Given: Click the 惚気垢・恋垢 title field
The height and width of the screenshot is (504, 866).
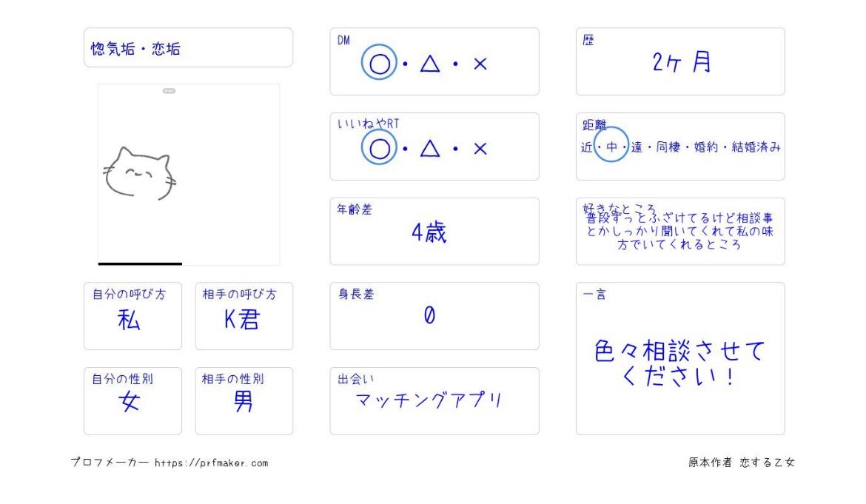Looking at the screenshot, I should click(x=188, y=47).
